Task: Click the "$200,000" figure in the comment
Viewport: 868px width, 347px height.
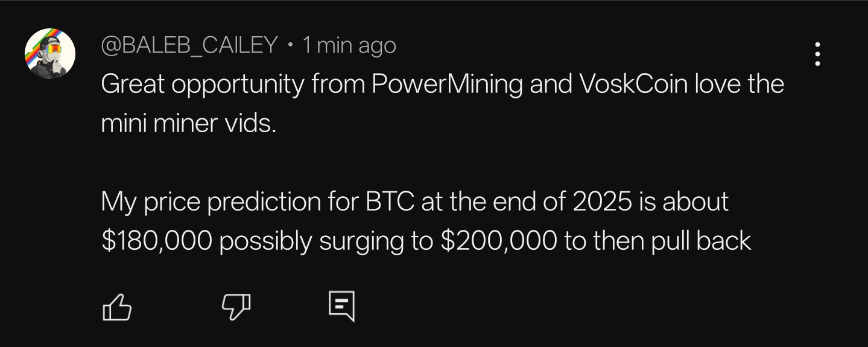Action: point(499,241)
